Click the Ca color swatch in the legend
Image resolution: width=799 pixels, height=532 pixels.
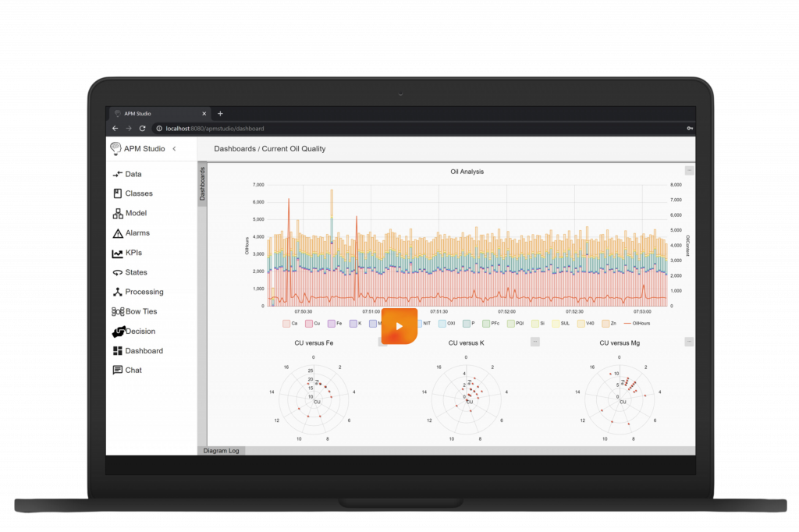[x=286, y=322]
